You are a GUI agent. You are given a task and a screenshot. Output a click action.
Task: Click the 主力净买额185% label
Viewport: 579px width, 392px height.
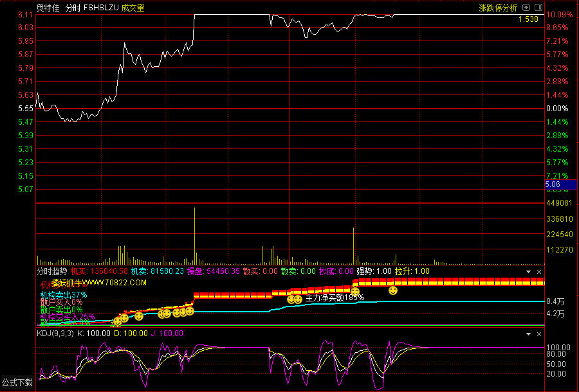point(335,298)
